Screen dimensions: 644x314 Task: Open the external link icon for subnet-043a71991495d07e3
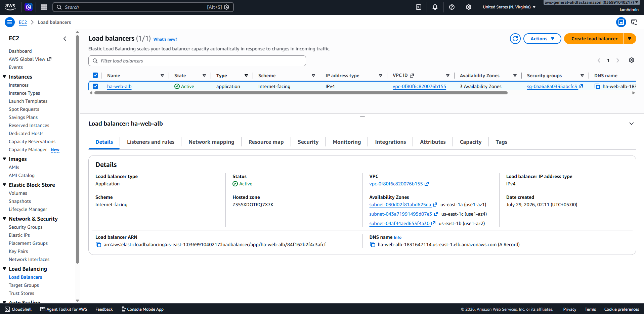pos(436,214)
